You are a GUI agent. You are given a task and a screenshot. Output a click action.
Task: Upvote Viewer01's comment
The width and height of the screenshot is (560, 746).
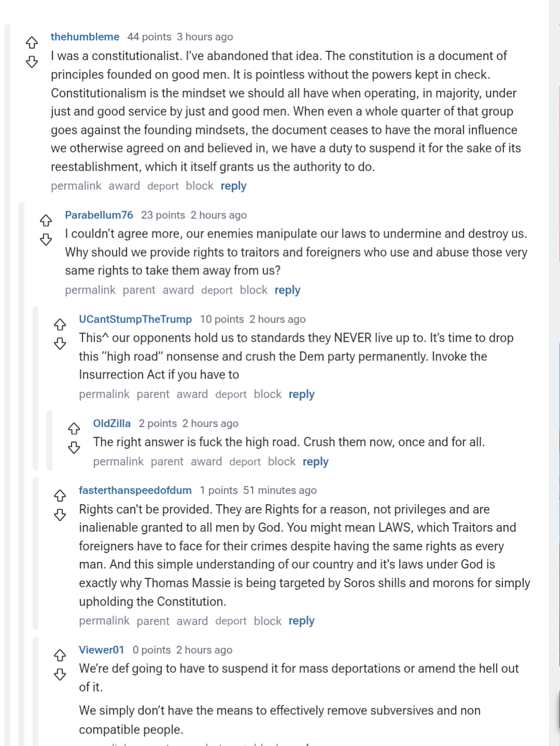[x=60, y=655]
